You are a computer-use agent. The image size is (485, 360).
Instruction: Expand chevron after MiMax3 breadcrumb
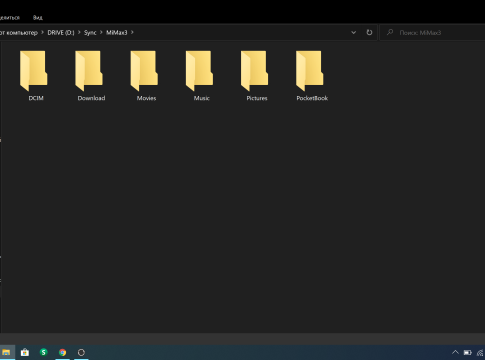(132, 32)
